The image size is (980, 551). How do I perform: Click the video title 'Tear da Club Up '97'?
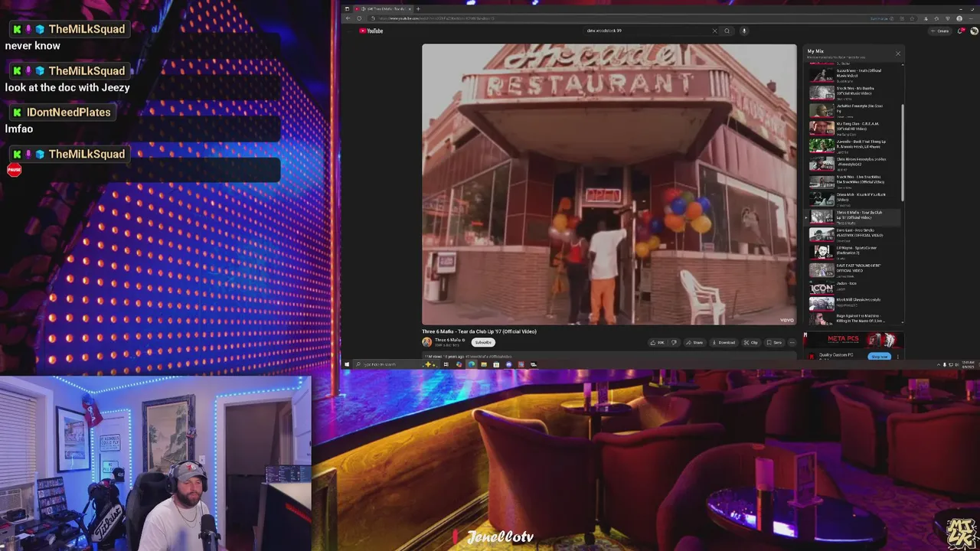(x=479, y=331)
